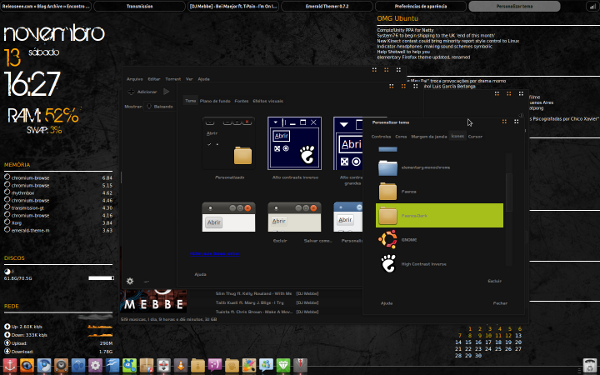The width and height of the screenshot is (600, 375).
Task: Click the gray dock icon with red arrows
Action: (164, 365)
